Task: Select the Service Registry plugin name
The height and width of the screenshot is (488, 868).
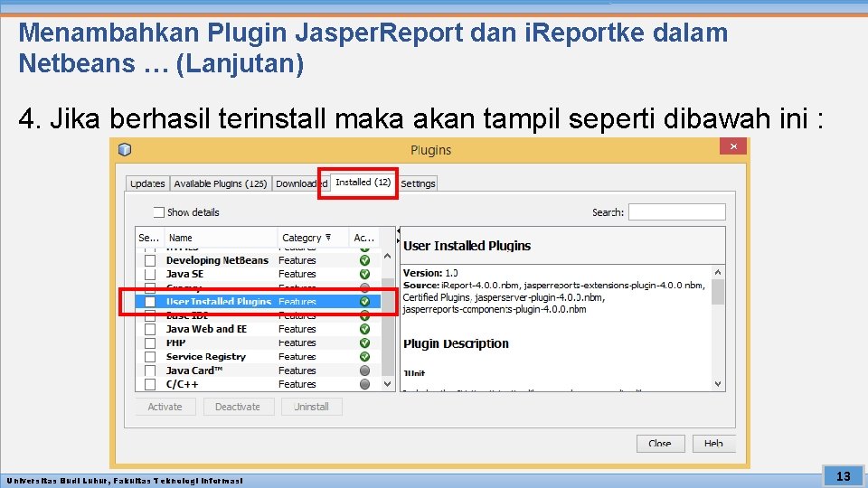Action: (206, 357)
